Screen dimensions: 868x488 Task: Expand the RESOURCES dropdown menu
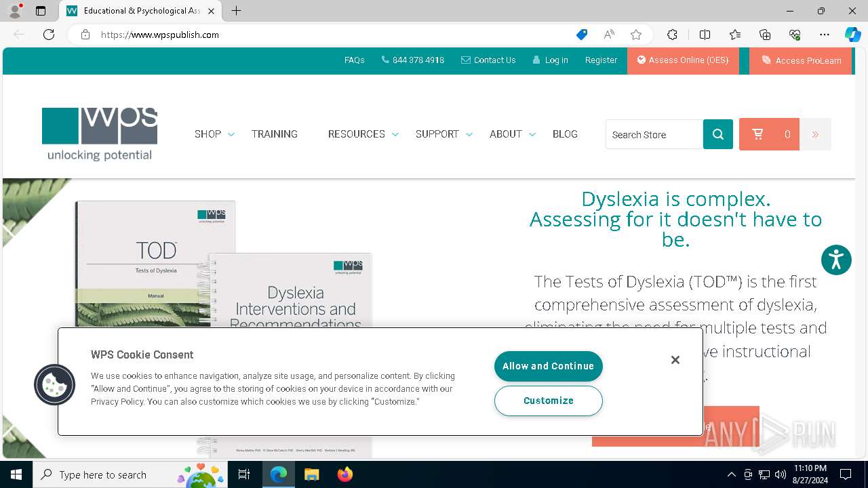click(x=395, y=134)
